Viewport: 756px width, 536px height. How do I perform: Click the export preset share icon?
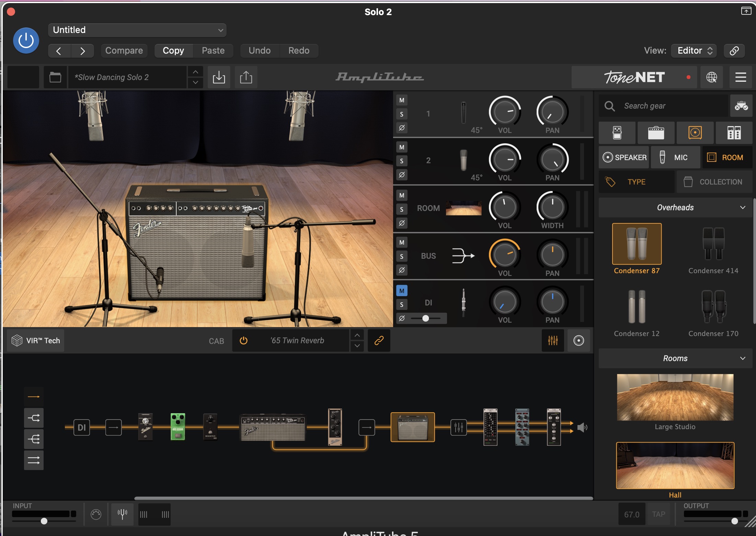[x=246, y=77]
